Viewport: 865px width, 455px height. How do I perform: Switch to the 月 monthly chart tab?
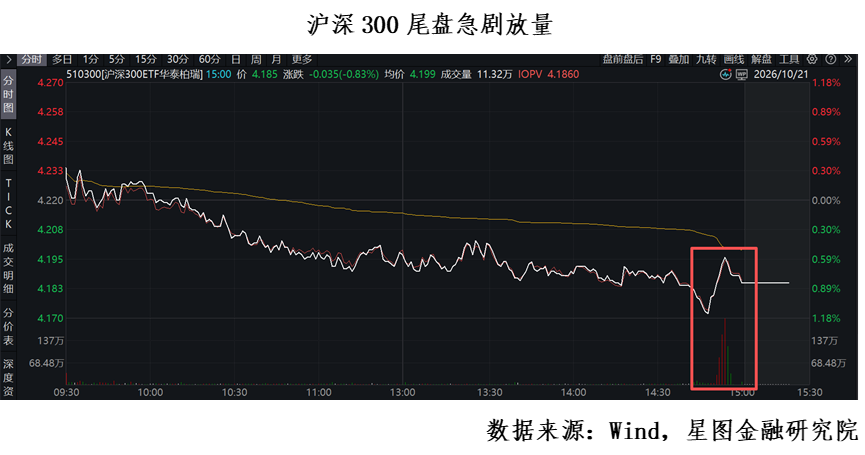click(276, 59)
